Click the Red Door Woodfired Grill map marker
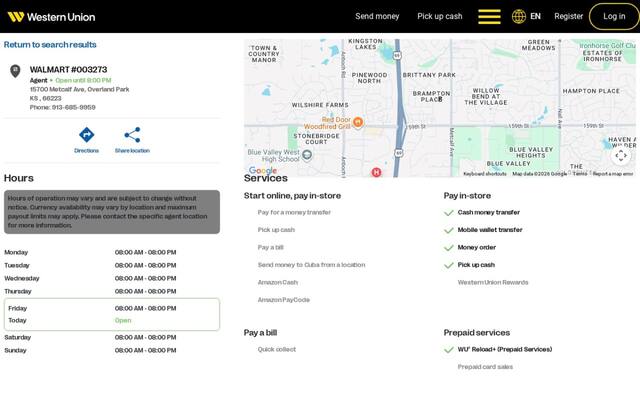The height and width of the screenshot is (400, 640). tap(358, 122)
